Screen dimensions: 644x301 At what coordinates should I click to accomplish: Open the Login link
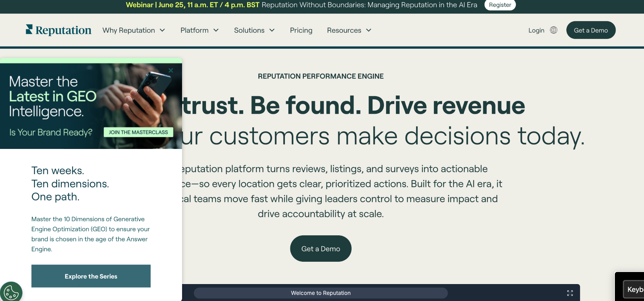[x=536, y=30]
